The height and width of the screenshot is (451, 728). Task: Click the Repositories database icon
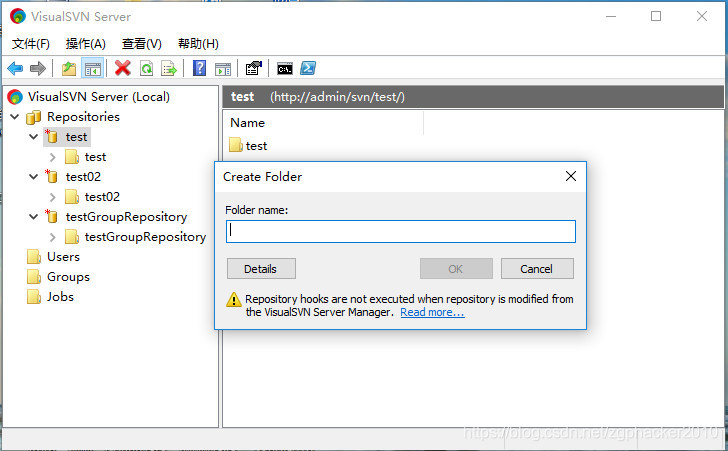[x=33, y=117]
